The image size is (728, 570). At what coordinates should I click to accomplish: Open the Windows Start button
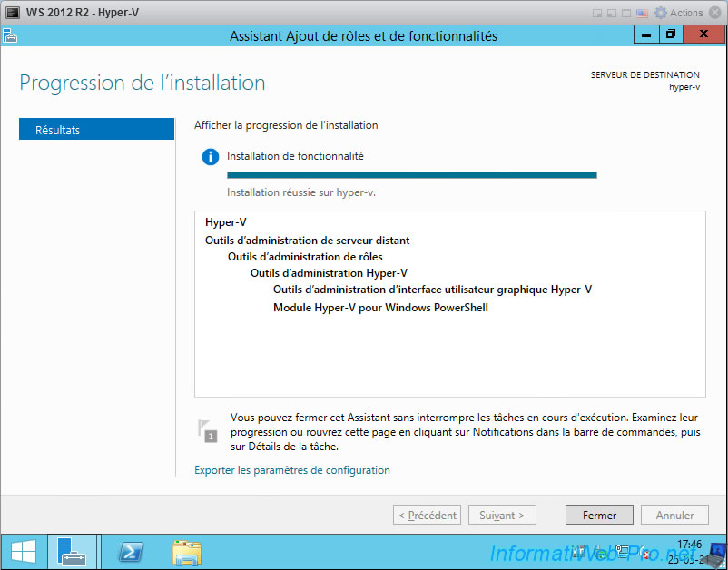(24, 552)
